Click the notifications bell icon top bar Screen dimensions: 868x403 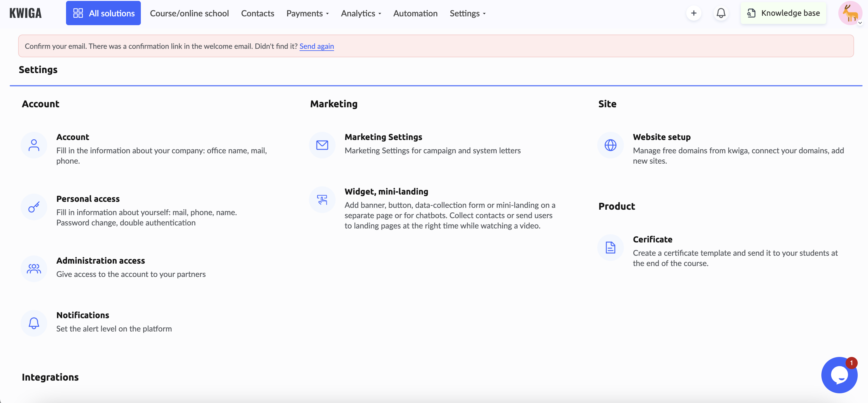(x=721, y=13)
